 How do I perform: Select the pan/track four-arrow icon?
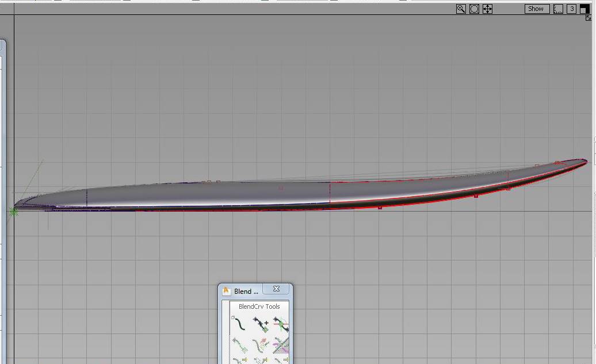pos(487,9)
